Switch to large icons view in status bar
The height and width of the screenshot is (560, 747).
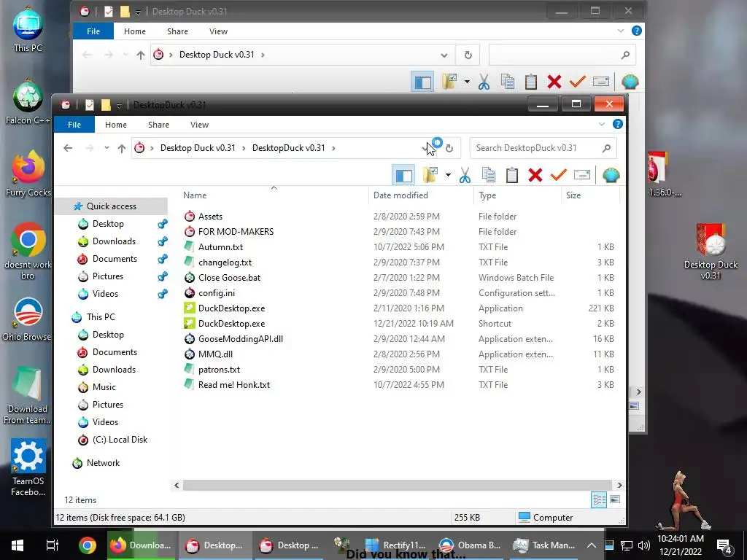click(615, 499)
